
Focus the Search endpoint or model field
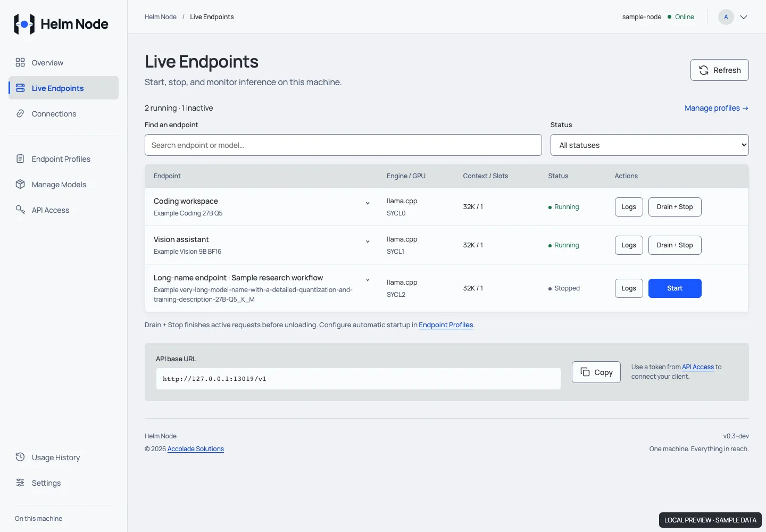point(343,145)
